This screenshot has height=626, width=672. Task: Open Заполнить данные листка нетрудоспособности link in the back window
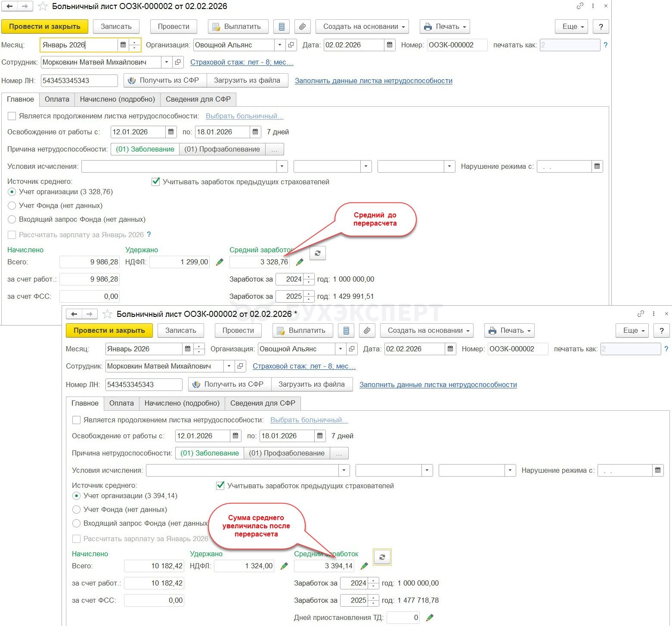(374, 81)
